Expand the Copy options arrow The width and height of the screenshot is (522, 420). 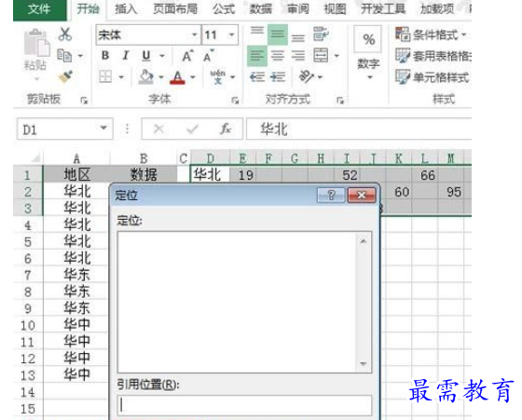click(x=80, y=56)
